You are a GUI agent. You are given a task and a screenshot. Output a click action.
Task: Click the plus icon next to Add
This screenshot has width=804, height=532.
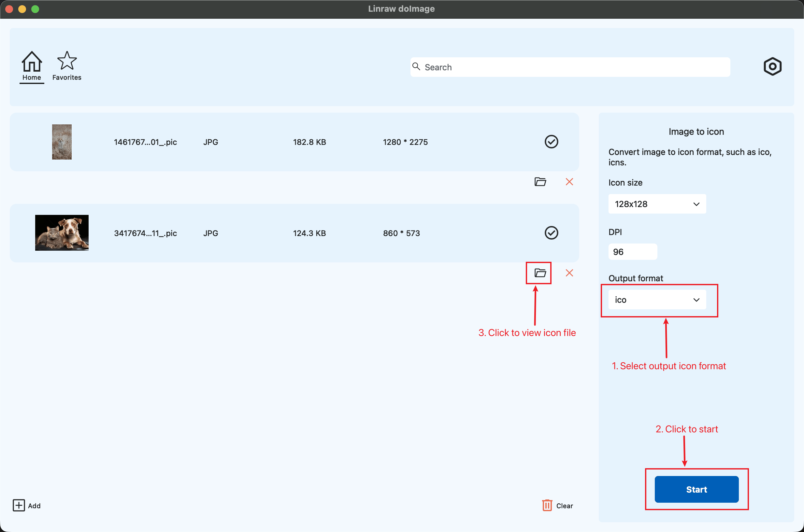(19, 505)
